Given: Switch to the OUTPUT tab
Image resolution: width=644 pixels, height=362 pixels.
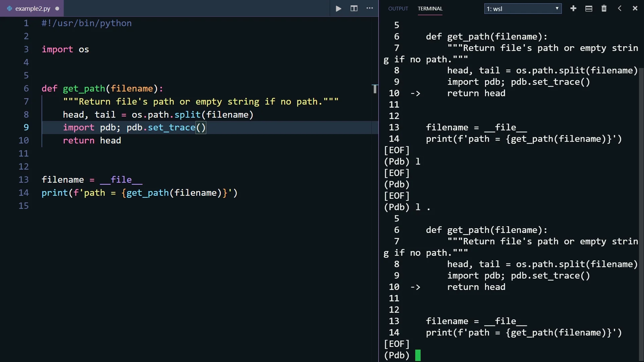Looking at the screenshot, I should (398, 9).
